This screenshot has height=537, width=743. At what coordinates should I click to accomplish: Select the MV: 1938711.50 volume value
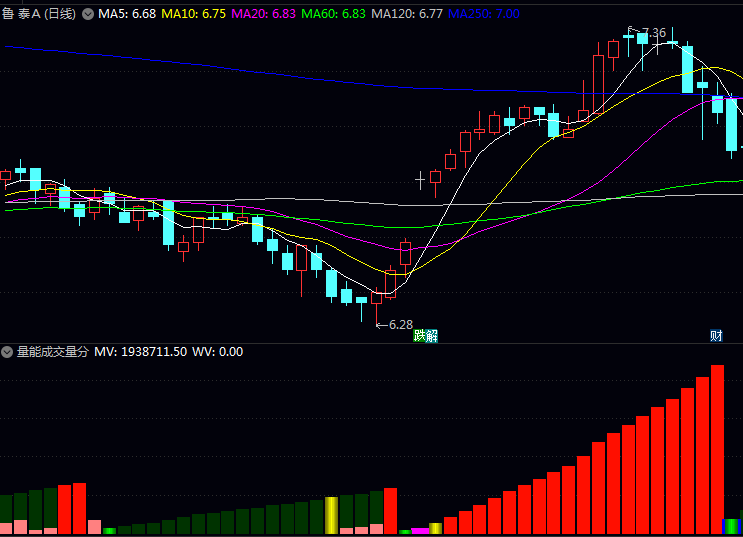click(140, 352)
